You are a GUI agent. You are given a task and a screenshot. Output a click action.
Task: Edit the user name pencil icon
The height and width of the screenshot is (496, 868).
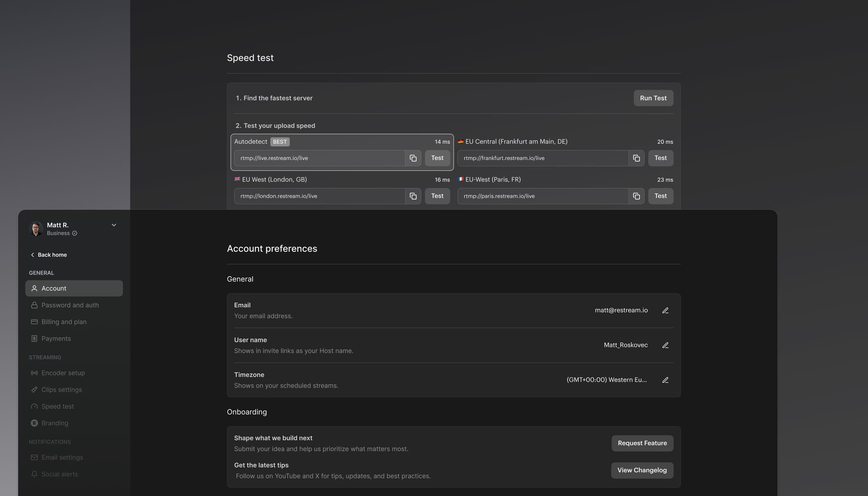click(x=665, y=345)
